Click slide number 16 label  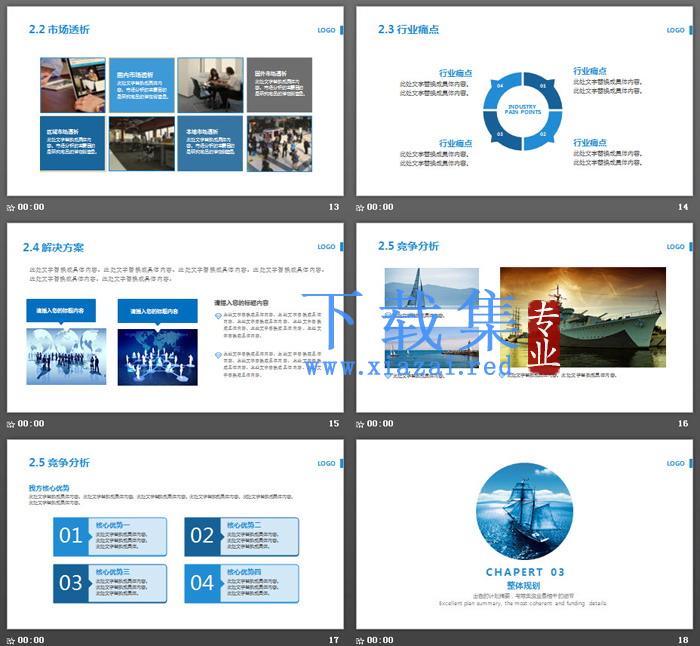click(x=683, y=424)
